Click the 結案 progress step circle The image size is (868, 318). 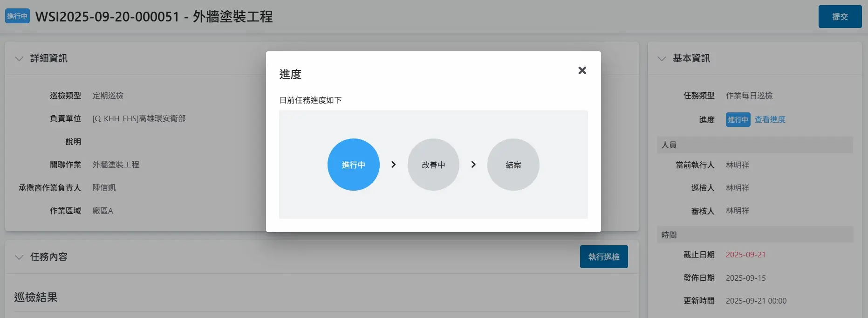[513, 165]
